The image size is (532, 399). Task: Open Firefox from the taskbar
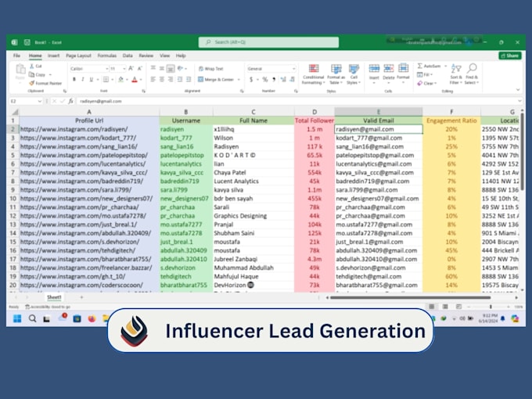(x=92, y=318)
